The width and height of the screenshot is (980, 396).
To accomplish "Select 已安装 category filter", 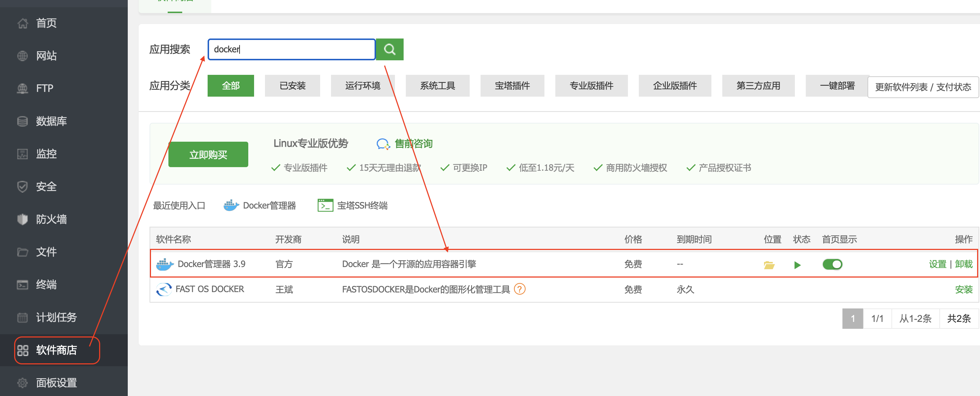I will pyautogui.click(x=292, y=86).
